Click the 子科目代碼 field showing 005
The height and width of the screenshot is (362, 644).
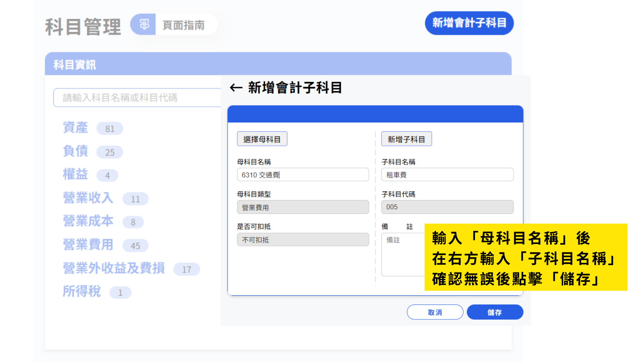pyautogui.click(x=447, y=207)
